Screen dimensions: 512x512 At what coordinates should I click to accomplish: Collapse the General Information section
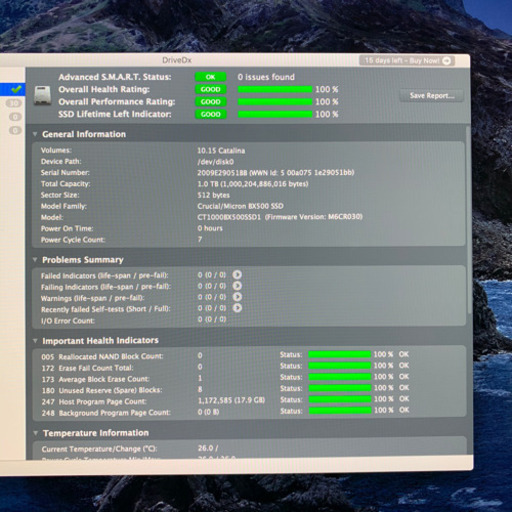35,134
